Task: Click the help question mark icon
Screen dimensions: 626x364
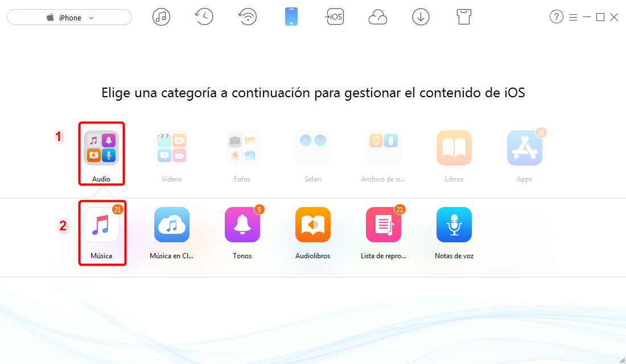Action: (x=556, y=16)
